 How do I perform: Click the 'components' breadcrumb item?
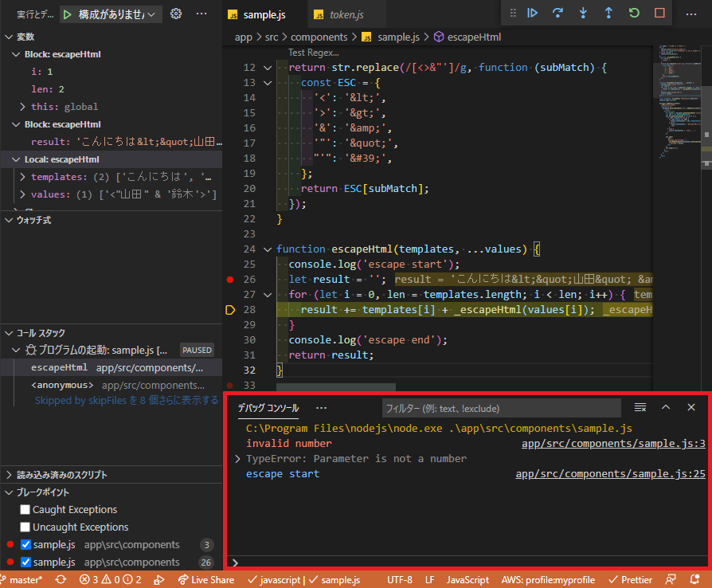(319, 37)
